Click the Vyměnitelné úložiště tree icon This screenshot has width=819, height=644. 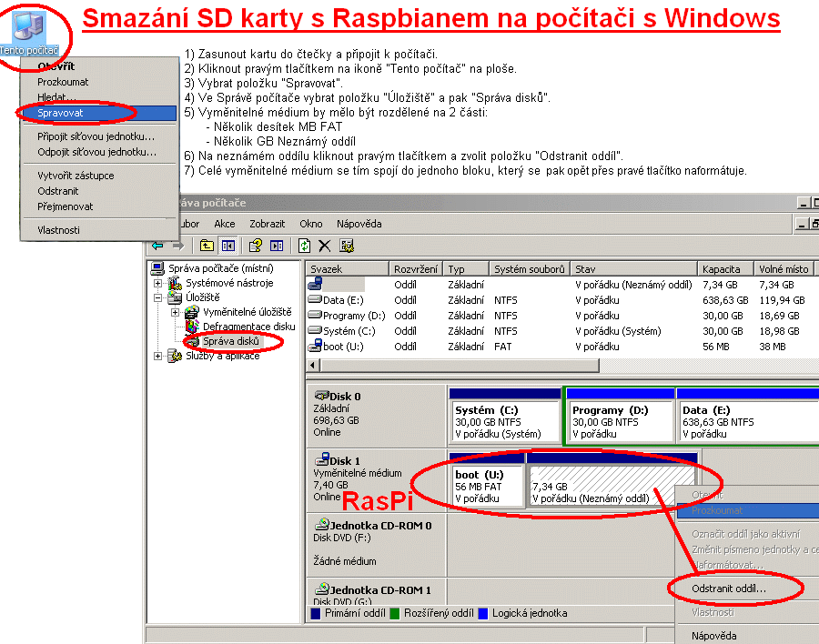tap(192, 312)
